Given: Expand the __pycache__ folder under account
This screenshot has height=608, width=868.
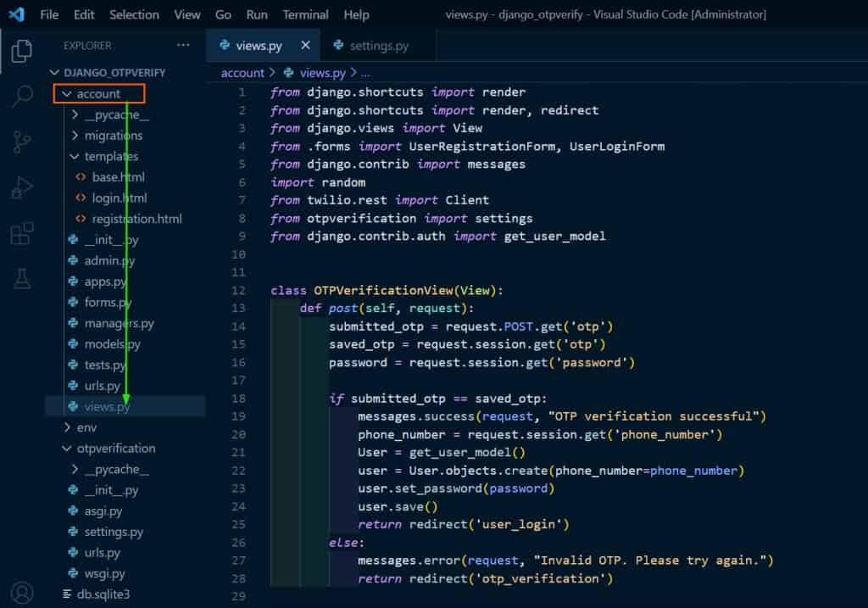Looking at the screenshot, I should point(75,114).
